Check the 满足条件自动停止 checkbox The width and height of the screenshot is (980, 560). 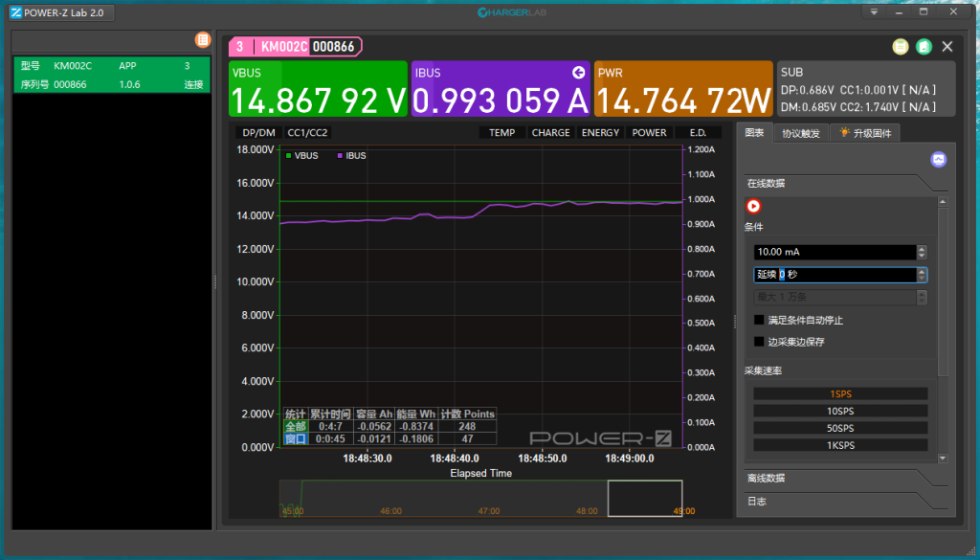pyautogui.click(x=759, y=320)
